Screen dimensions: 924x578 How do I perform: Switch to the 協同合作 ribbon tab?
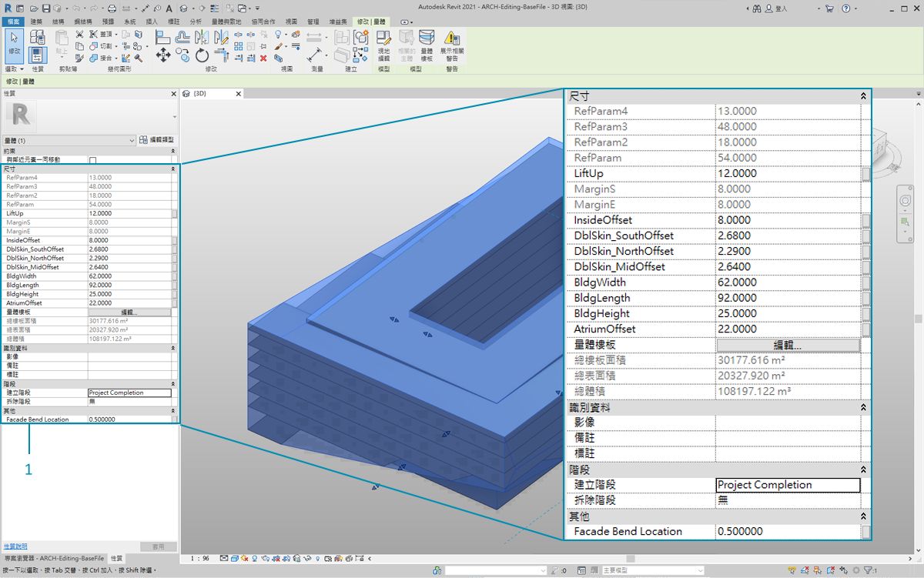click(x=263, y=22)
